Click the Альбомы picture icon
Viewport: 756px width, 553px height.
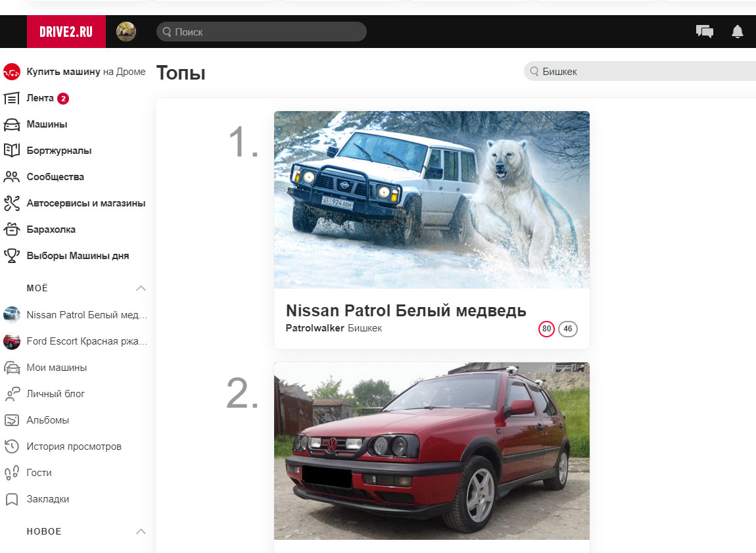12,420
